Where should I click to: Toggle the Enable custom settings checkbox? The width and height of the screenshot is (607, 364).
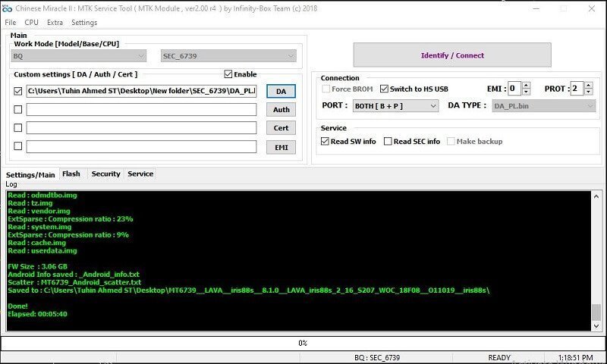pos(228,74)
